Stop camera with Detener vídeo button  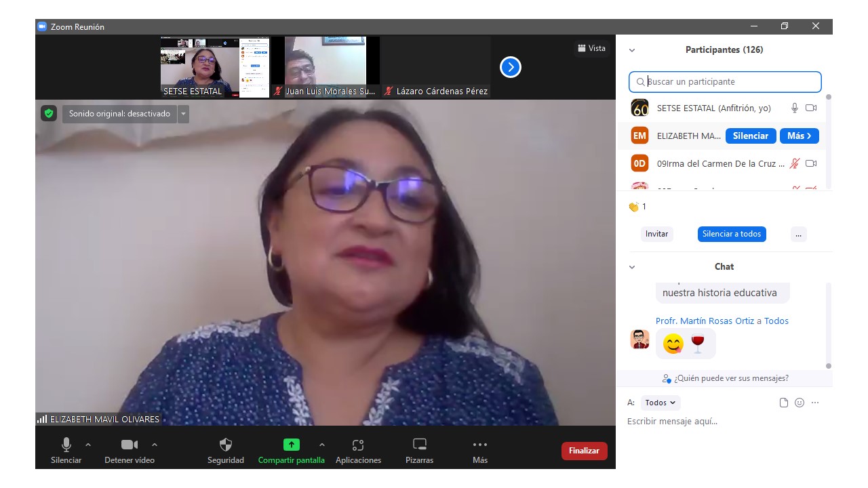[130, 451]
